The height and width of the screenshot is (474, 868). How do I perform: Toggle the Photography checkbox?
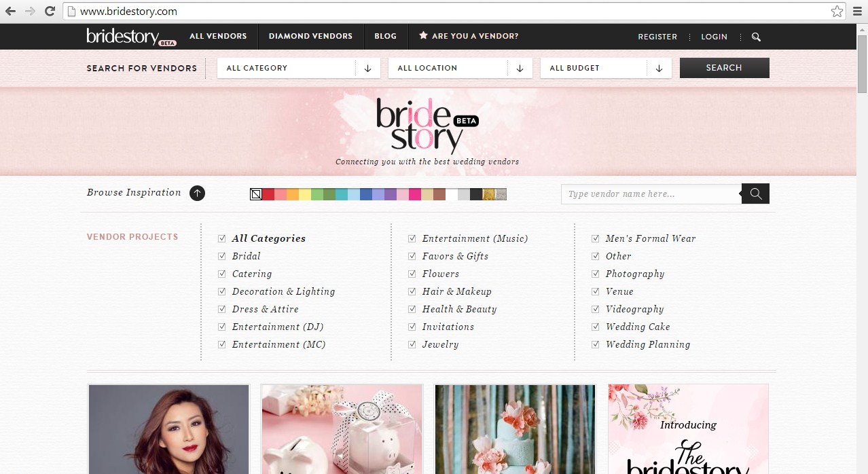coord(596,274)
